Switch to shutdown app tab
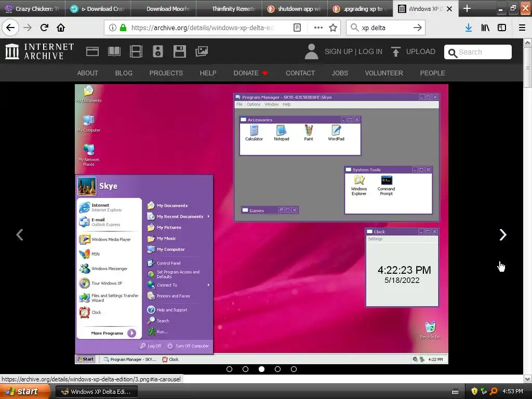532x399 pixels. (x=295, y=8)
